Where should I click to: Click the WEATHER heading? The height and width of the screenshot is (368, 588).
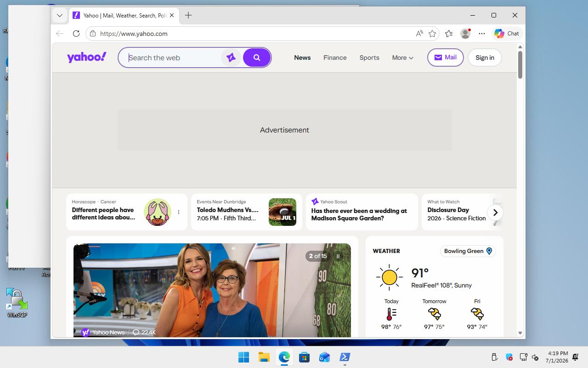pyautogui.click(x=386, y=251)
